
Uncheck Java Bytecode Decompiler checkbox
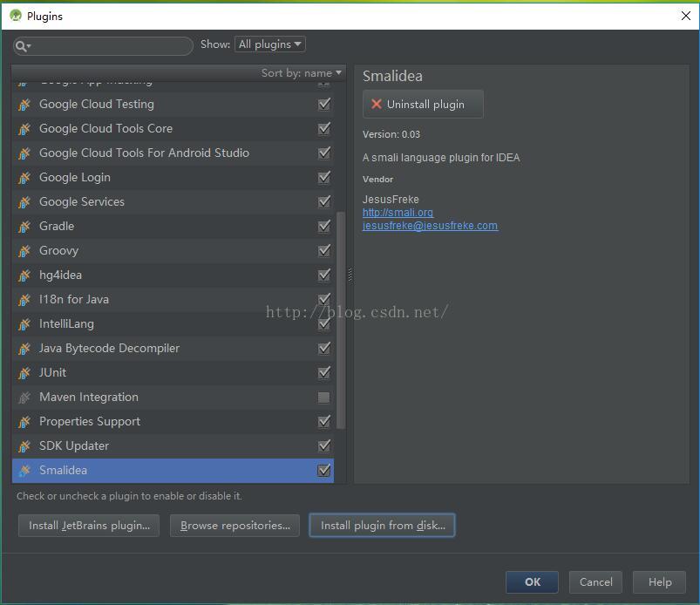(324, 348)
